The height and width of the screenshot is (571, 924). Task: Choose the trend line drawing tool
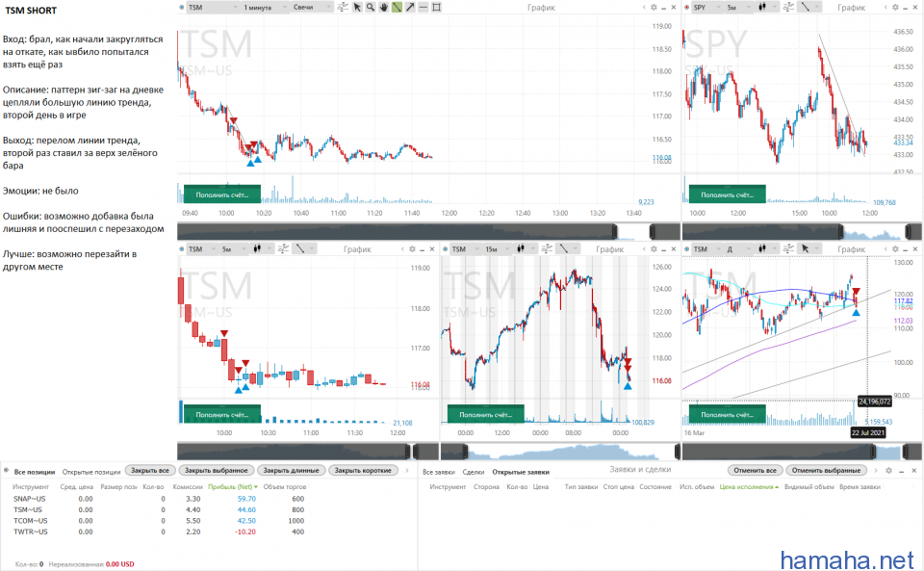(x=397, y=8)
